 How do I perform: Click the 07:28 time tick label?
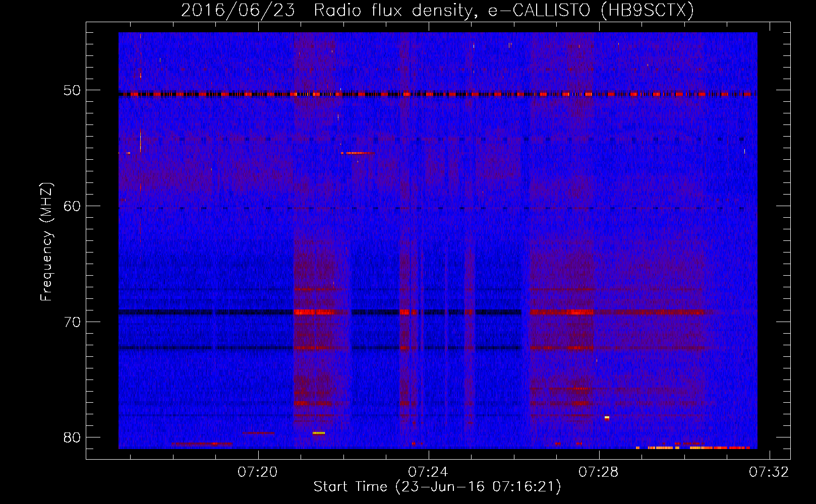[x=599, y=472]
